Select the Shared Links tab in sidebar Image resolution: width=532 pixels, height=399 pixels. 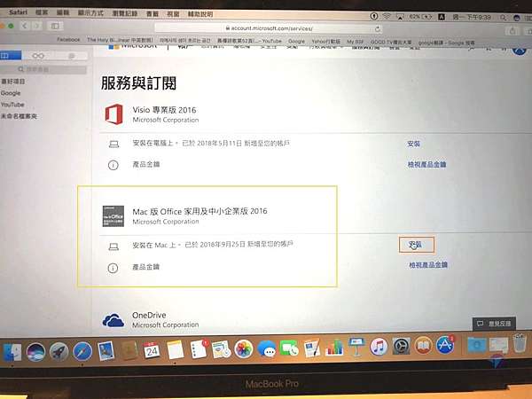click(71, 56)
